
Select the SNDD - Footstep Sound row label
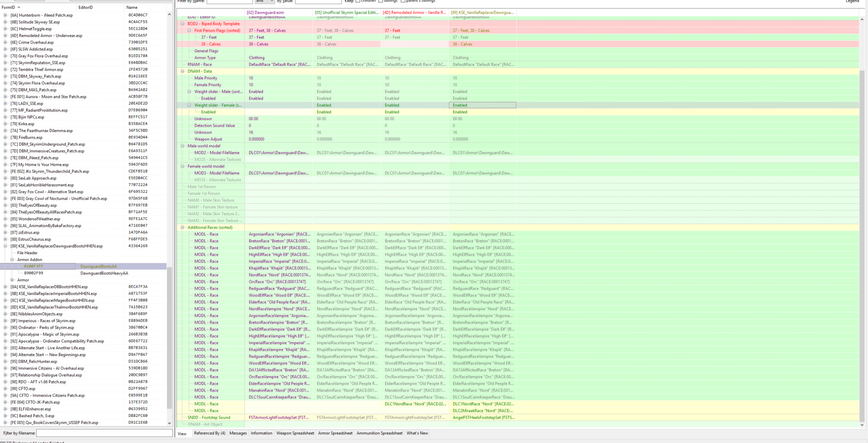pos(209,417)
